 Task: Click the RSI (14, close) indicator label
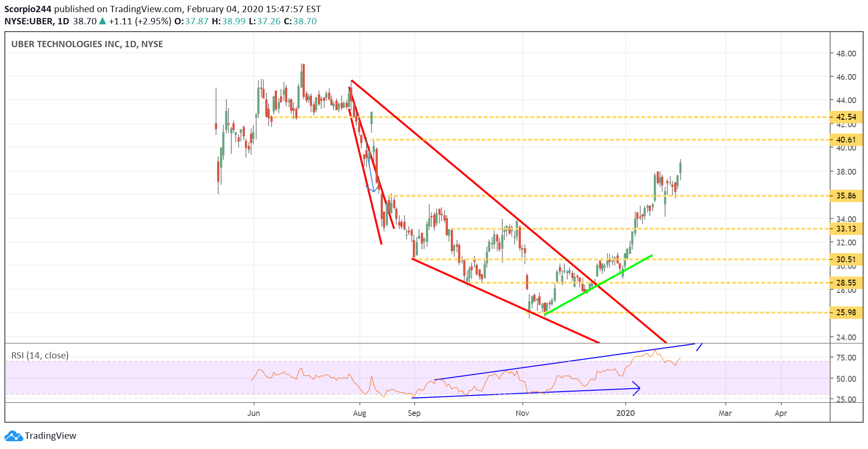pos(40,356)
